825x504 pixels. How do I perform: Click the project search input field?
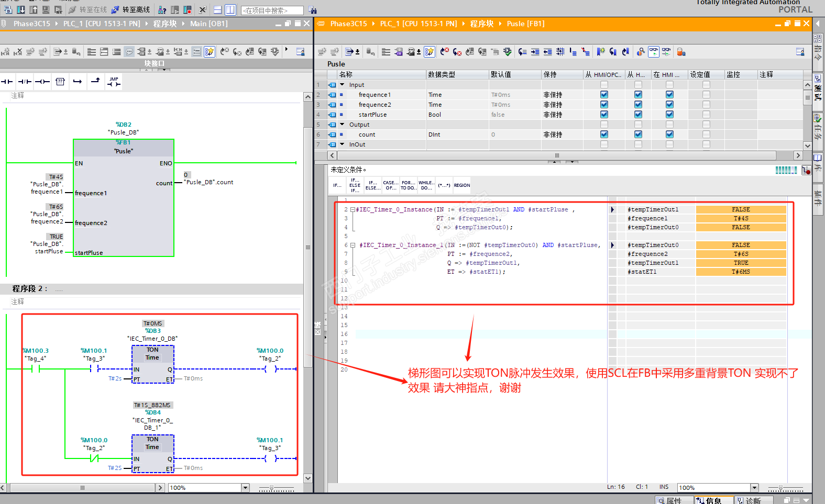coord(272,10)
